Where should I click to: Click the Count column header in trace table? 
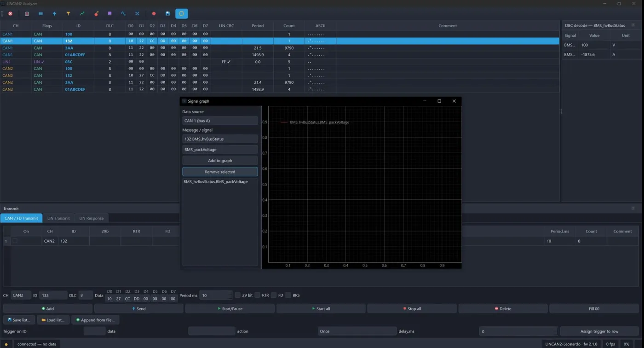tap(289, 25)
